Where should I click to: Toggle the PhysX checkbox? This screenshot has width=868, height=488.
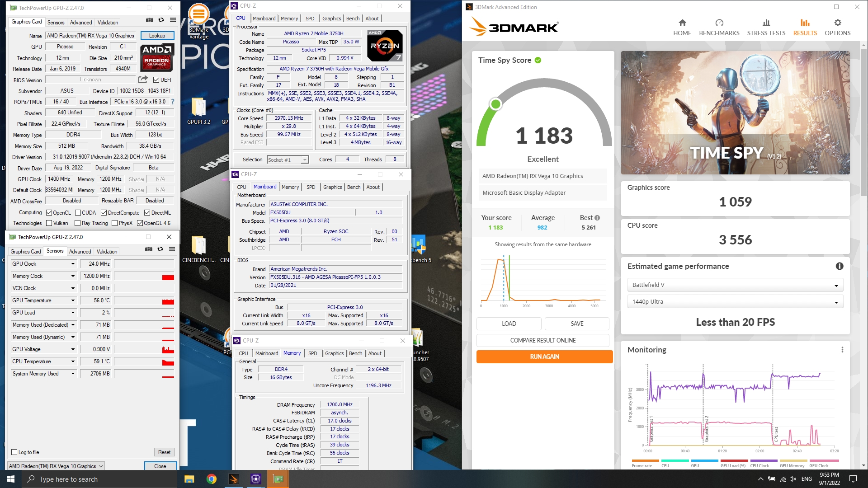point(114,223)
